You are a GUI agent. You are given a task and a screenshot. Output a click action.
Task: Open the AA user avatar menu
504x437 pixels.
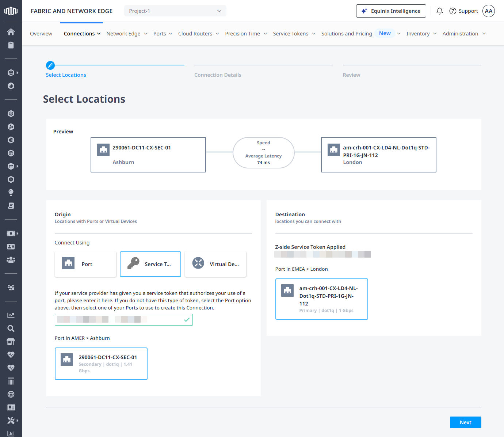[x=489, y=11]
